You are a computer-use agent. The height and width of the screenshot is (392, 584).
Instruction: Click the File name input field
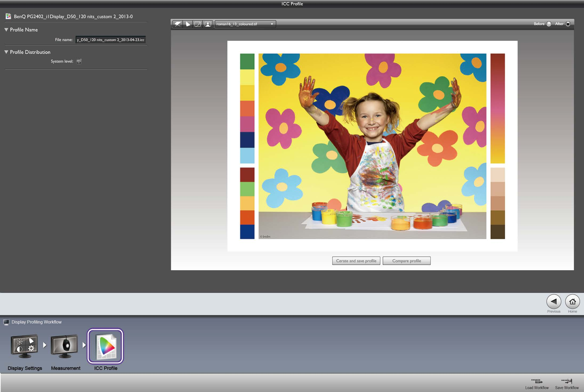click(x=111, y=40)
